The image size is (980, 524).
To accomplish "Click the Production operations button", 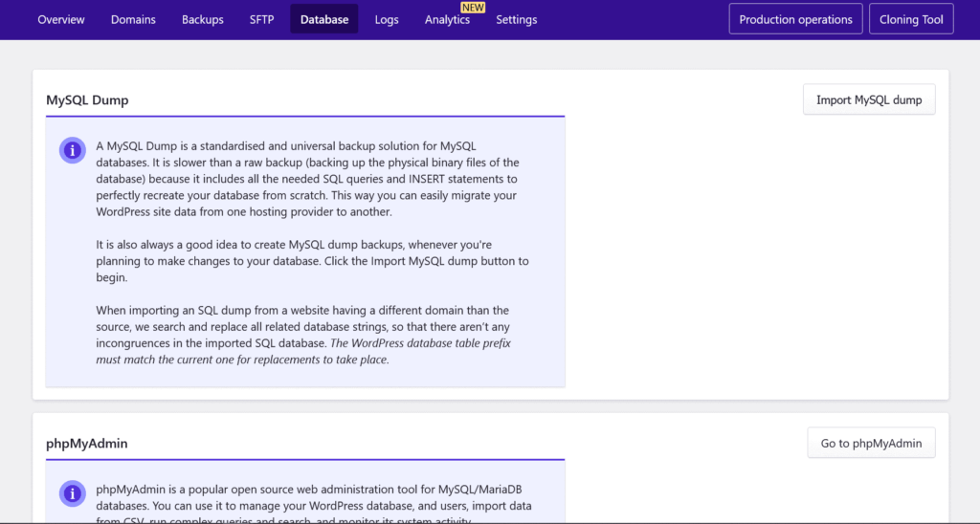I will 795,19.
